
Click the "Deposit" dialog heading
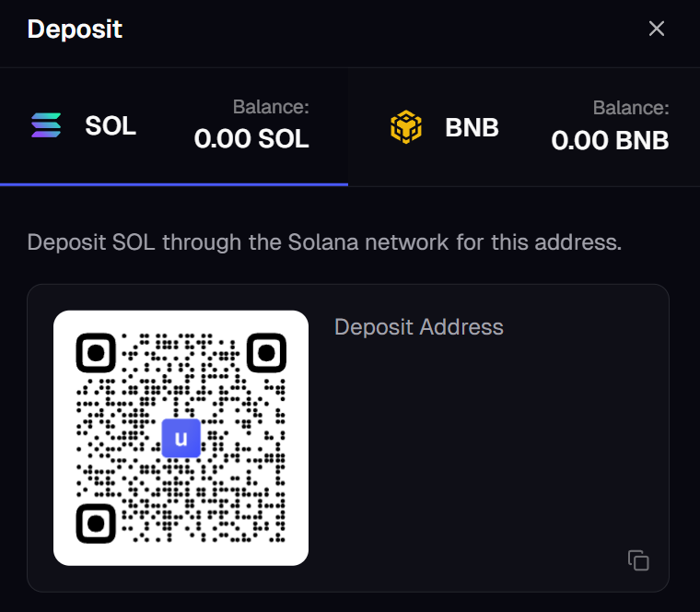pos(75,29)
